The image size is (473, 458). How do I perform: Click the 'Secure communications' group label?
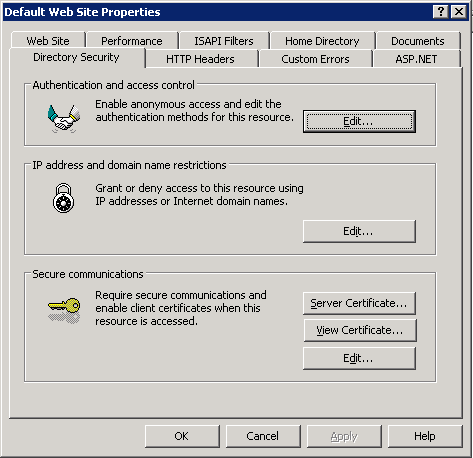point(88,274)
